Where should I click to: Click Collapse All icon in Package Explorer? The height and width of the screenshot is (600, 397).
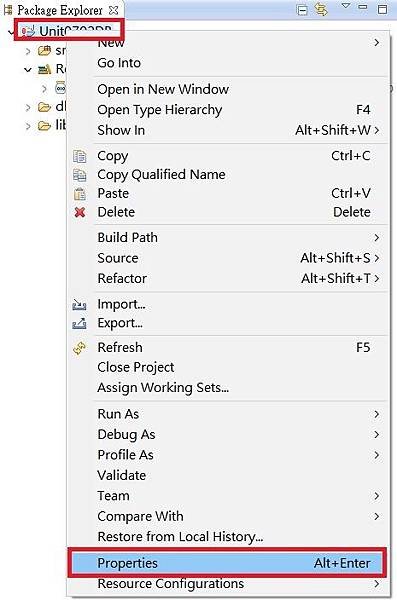(x=302, y=10)
